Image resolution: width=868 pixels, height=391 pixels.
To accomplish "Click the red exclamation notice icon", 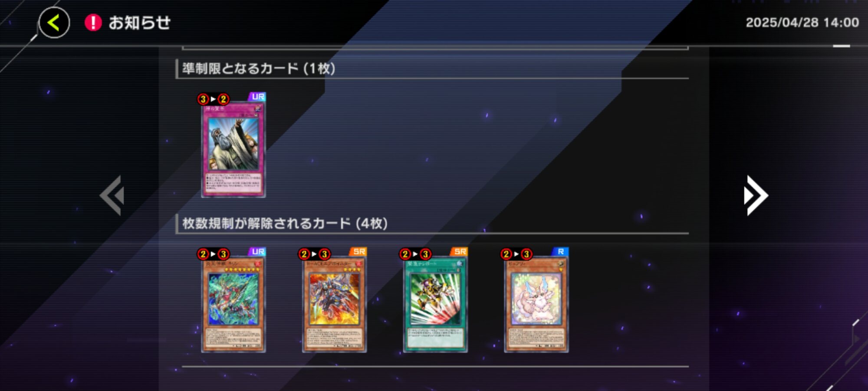I will (x=93, y=23).
